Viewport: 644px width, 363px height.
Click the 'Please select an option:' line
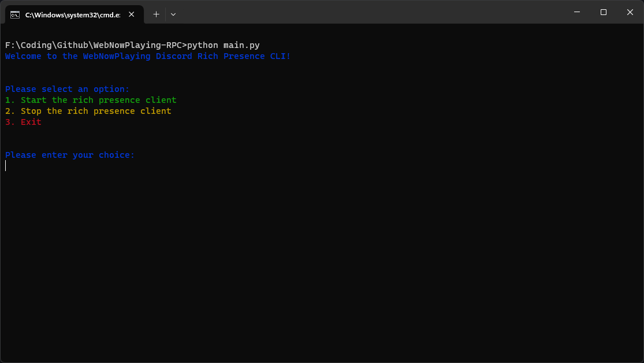68,89
